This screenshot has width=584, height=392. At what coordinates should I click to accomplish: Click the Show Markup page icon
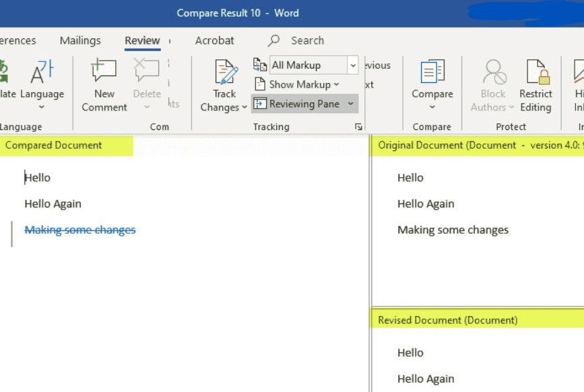coord(260,84)
